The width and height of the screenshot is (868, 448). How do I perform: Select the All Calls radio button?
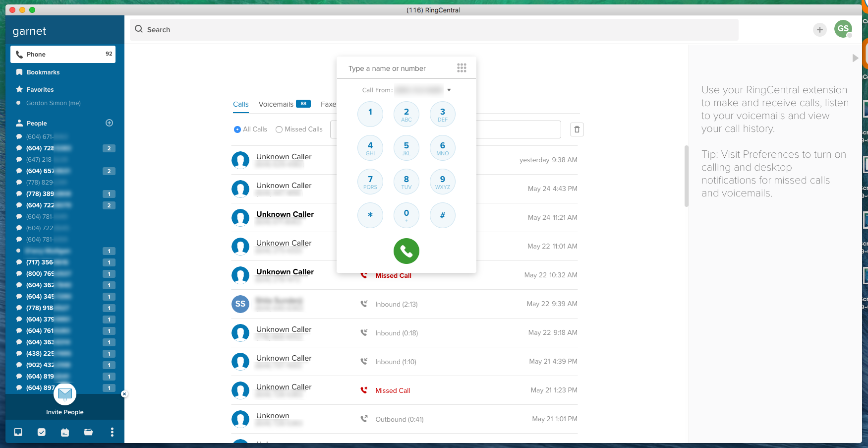(237, 129)
